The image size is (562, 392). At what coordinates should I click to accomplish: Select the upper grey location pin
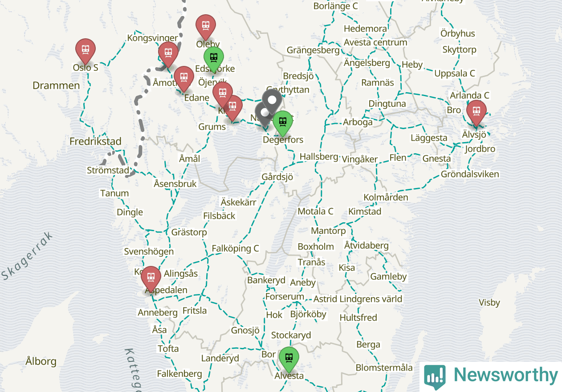pyautogui.click(x=272, y=101)
